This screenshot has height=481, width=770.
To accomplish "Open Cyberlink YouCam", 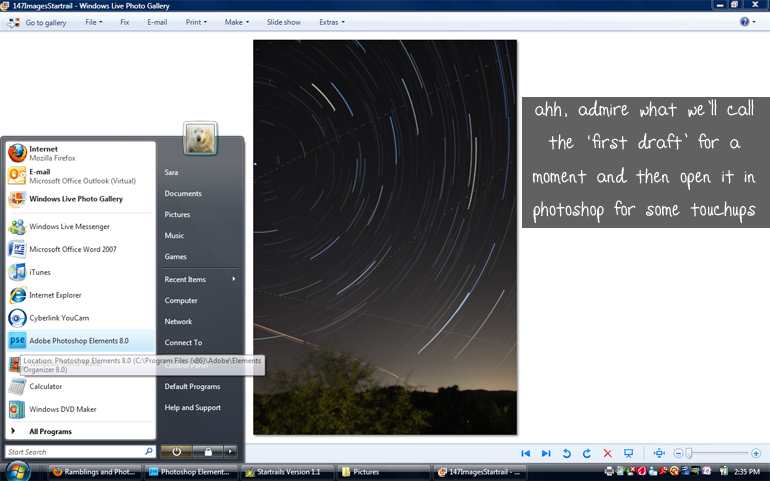I will 81,318.
